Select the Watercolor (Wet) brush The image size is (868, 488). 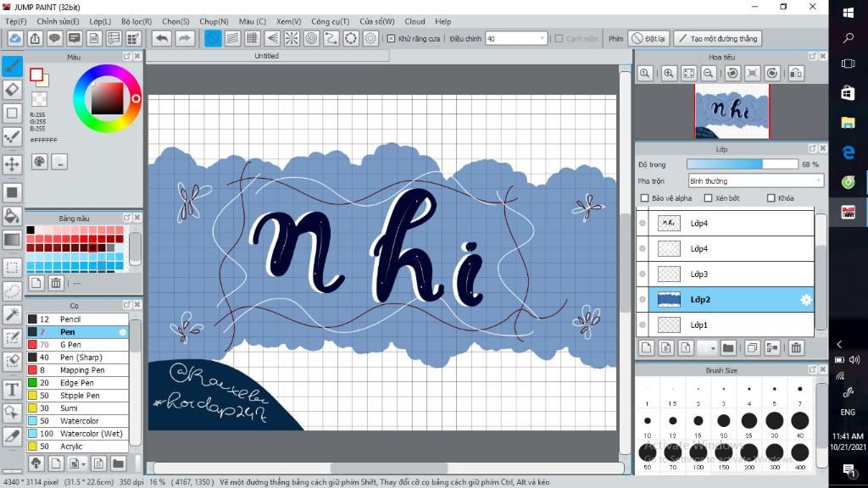click(77, 434)
